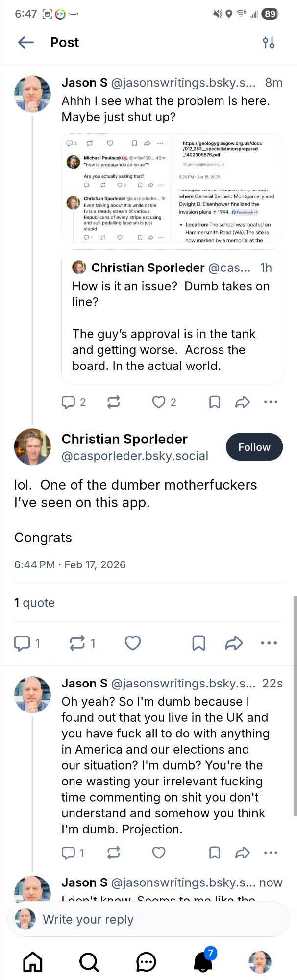Bookmark the main post
The height and width of the screenshot is (980, 297).
point(198,643)
